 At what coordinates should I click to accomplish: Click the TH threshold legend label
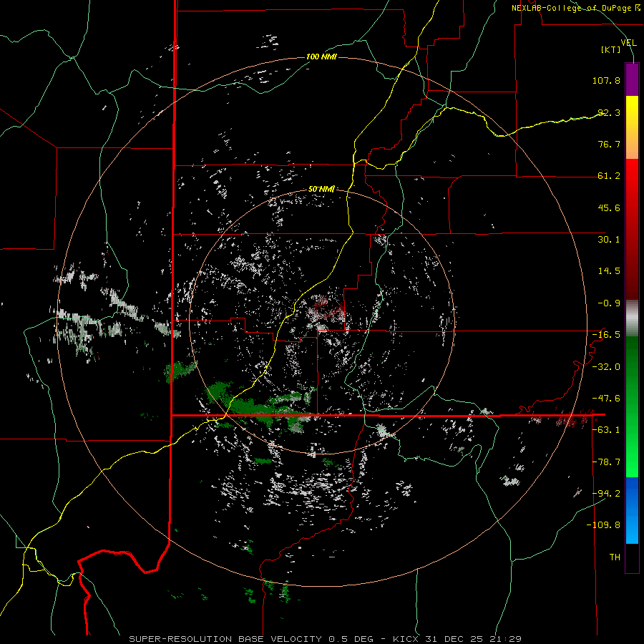615,557
